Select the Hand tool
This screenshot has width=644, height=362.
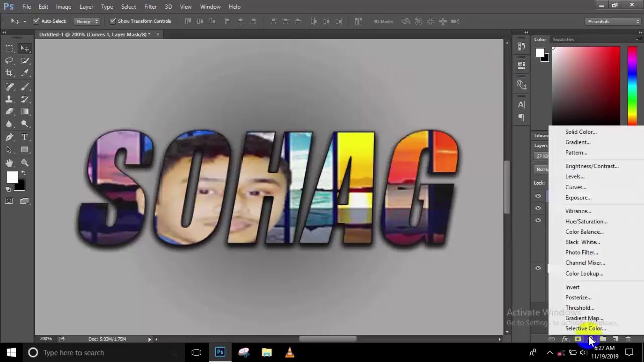click(x=9, y=163)
